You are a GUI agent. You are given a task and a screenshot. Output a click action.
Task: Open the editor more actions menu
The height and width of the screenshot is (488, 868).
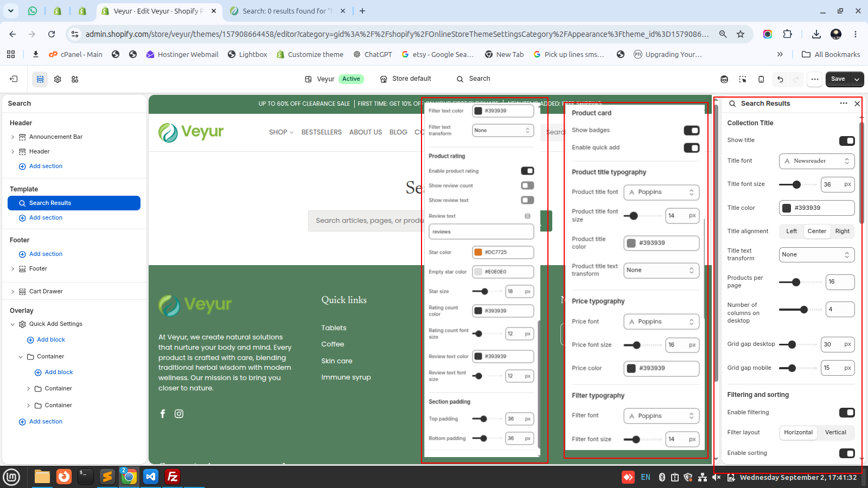[815, 79]
